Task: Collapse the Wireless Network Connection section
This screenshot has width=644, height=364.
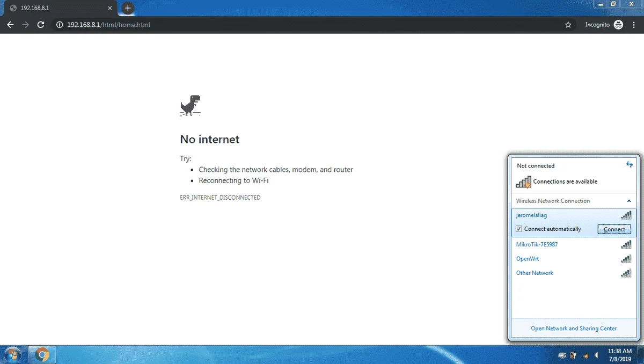Action: tap(629, 201)
